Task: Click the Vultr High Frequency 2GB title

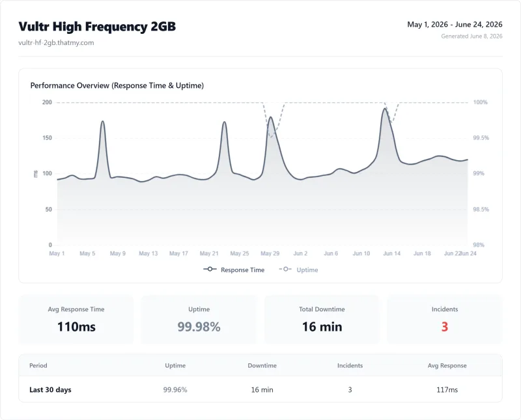Action: click(x=97, y=27)
